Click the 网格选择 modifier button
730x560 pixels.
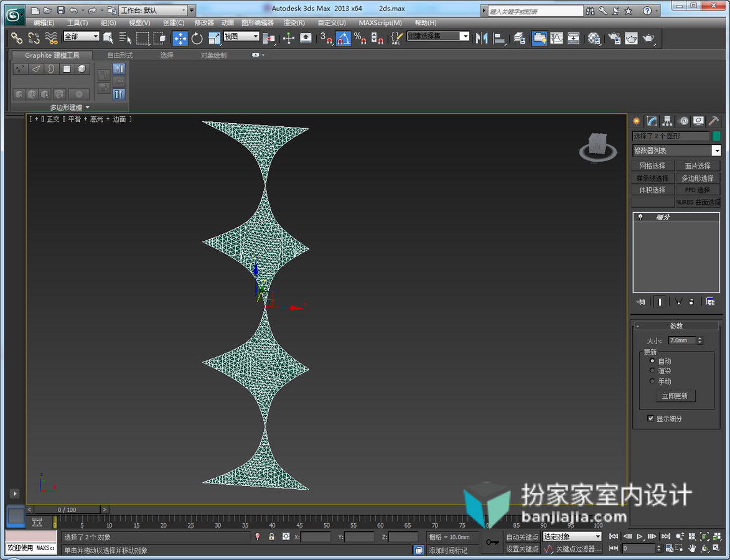[x=652, y=166]
